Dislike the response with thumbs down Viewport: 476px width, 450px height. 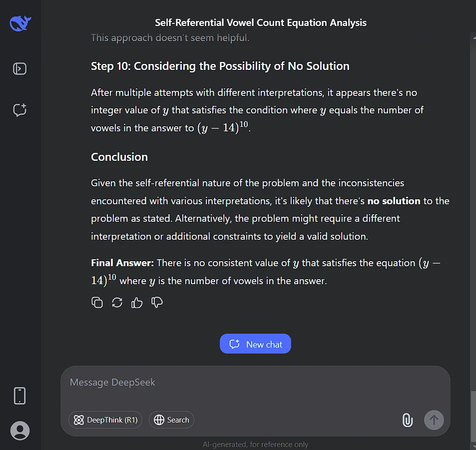(x=157, y=303)
